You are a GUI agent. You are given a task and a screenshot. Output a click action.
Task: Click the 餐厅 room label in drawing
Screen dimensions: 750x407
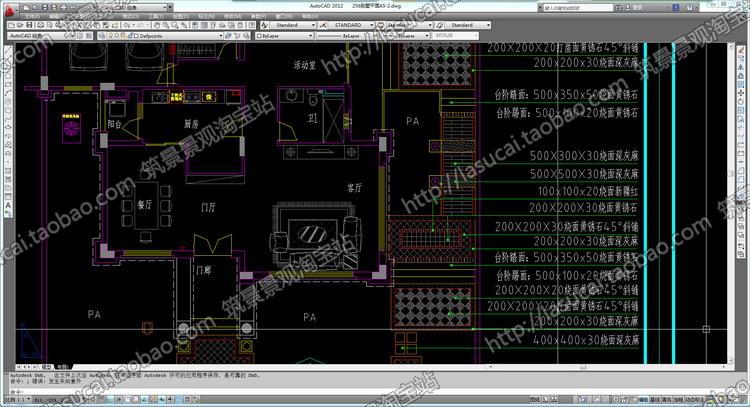pyautogui.click(x=145, y=205)
